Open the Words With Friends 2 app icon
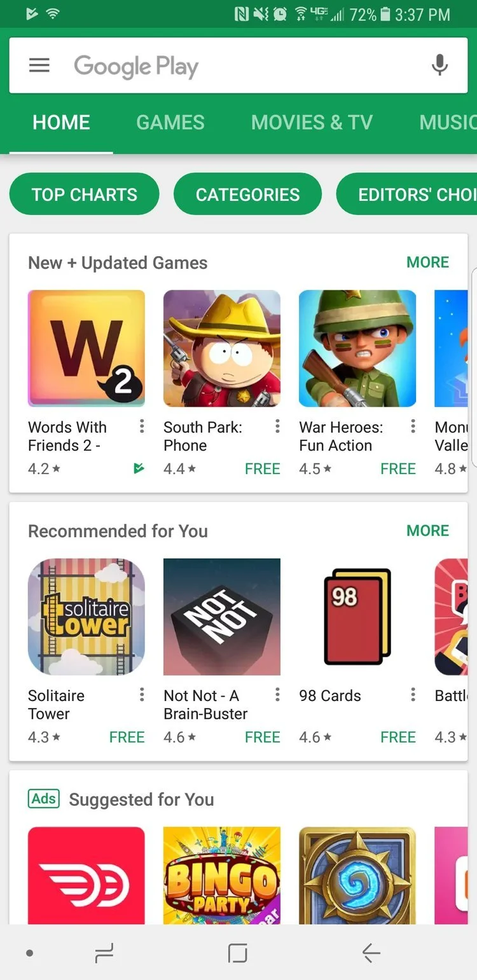477x980 pixels. click(86, 348)
